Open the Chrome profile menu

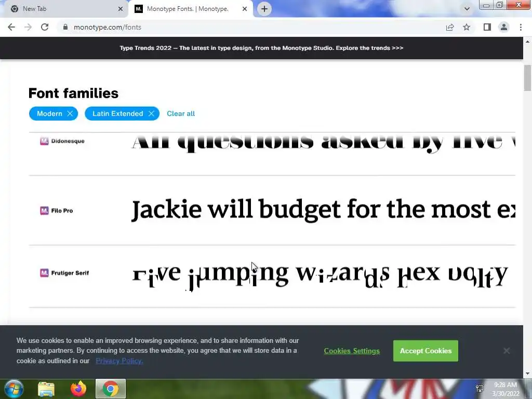tap(504, 27)
